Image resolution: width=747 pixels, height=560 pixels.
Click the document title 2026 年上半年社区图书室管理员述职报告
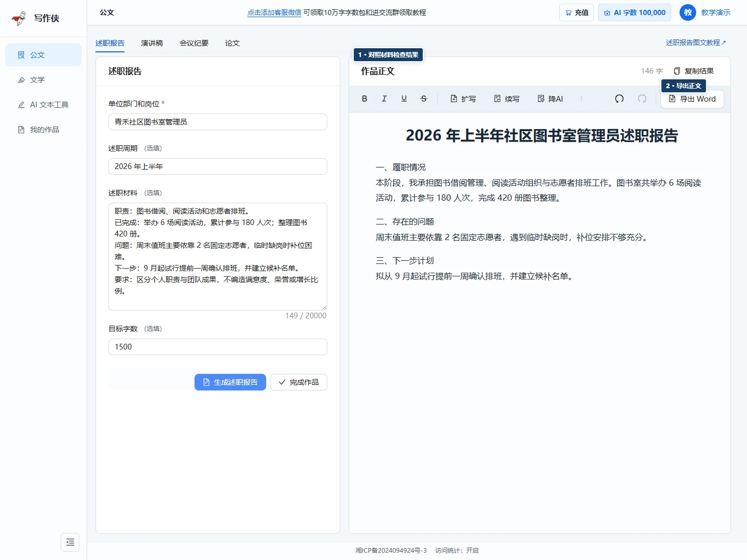[542, 135]
